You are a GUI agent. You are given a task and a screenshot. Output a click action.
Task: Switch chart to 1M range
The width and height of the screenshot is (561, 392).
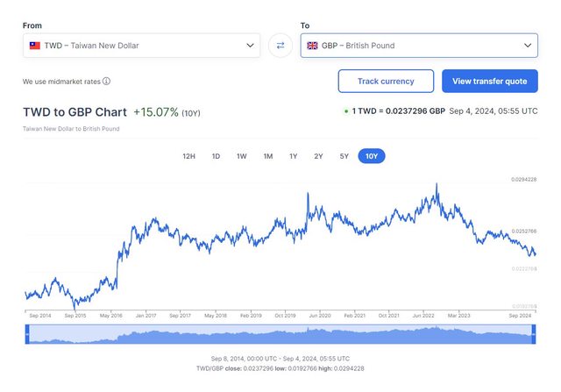point(267,156)
